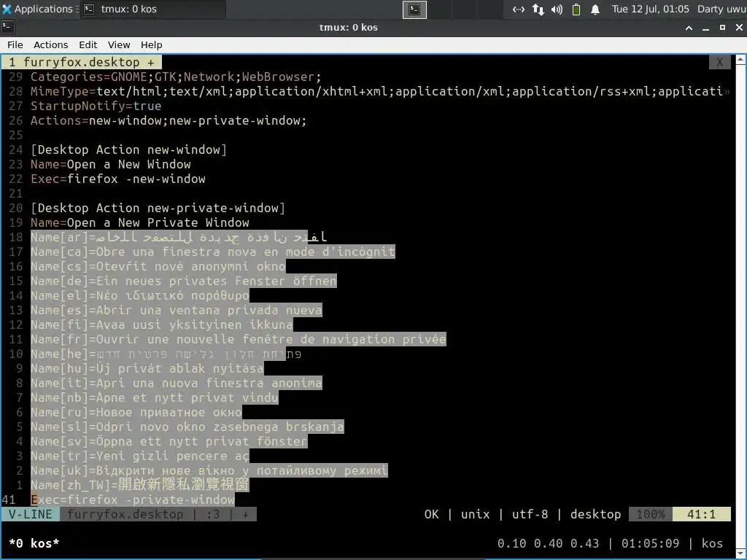Close the vim tab with the X

coord(719,63)
